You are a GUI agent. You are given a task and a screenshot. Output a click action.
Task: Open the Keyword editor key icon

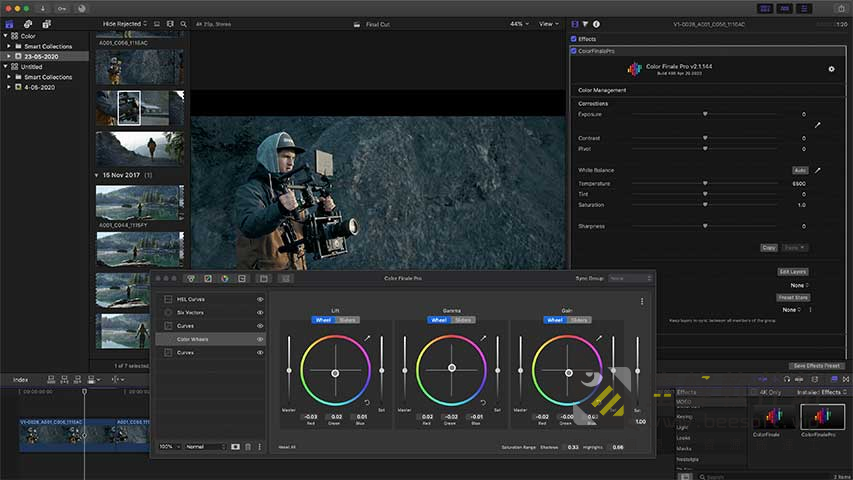(x=62, y=9)
